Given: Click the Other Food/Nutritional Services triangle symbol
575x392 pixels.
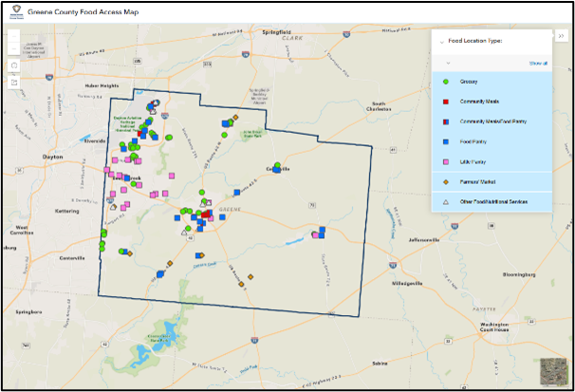Looking at the screenshot, I should click(445, 201).
